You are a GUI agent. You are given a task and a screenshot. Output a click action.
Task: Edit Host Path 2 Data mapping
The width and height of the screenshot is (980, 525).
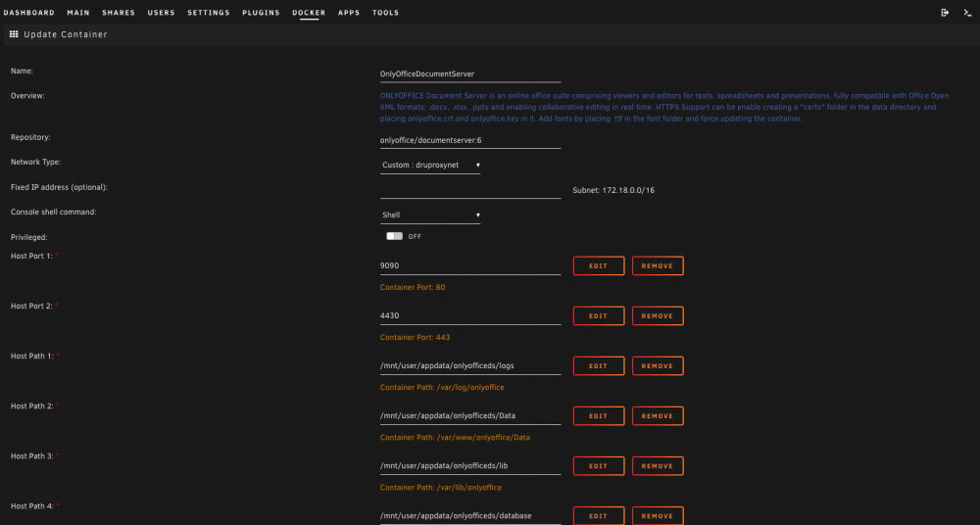pyautogui.click(x=599, y=415)
